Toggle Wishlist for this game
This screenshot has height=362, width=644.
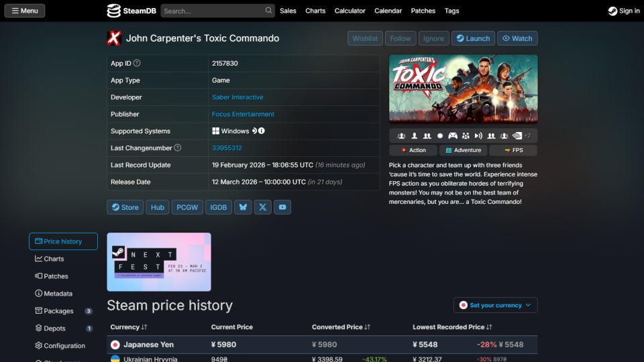point(365,38)
